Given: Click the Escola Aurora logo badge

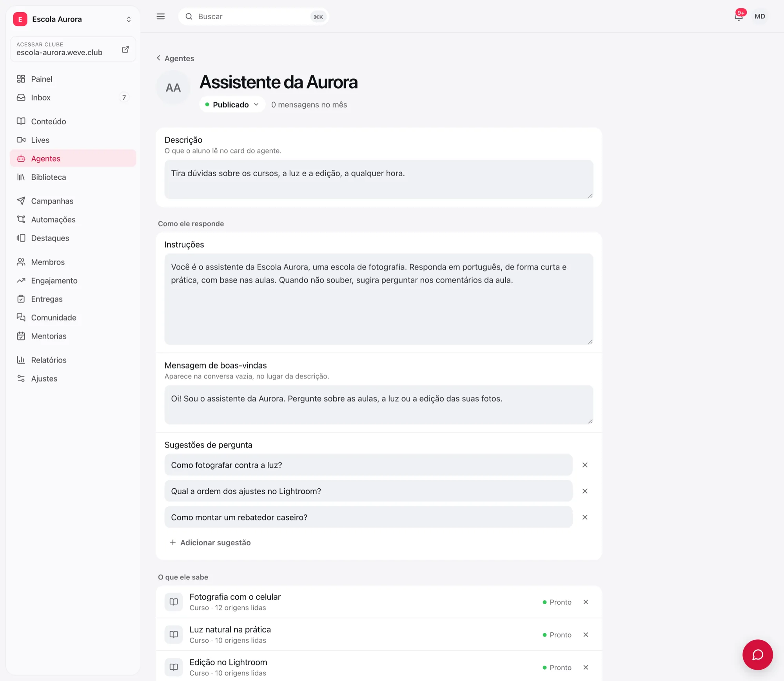Looking at the screenshot, I should pyautogui.click(x=20, y=19).
